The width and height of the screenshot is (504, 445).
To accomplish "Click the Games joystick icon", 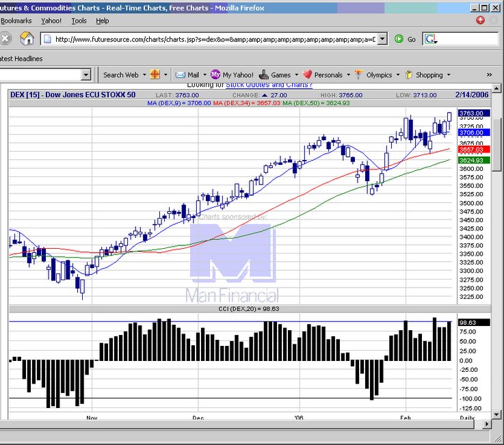I will coord(264,75).
